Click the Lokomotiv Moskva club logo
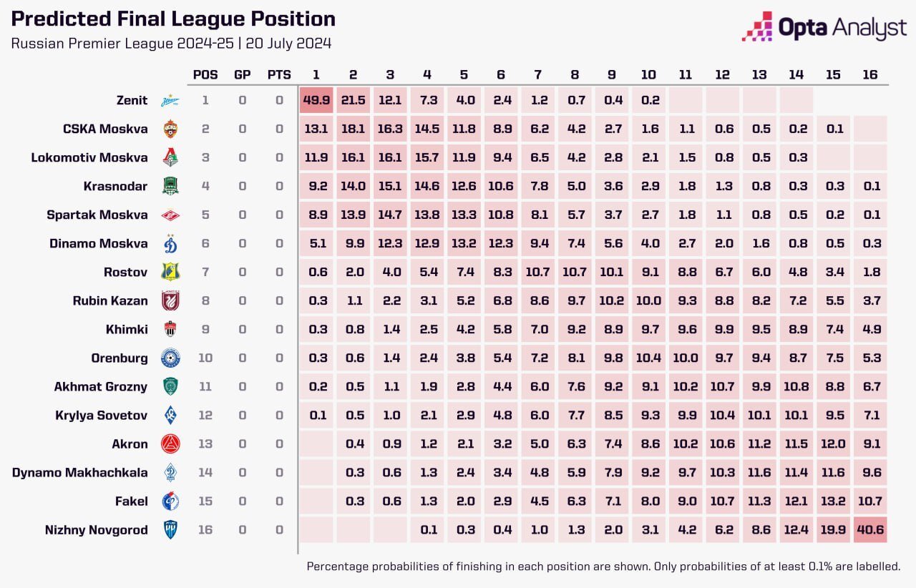The image size is (916, 588). [170, 158]
